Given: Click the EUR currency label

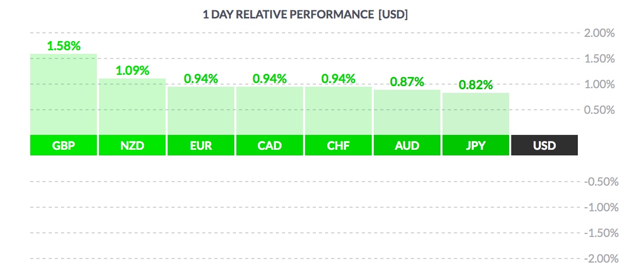Looking at the screenshot, I should (x=201, y=145).
